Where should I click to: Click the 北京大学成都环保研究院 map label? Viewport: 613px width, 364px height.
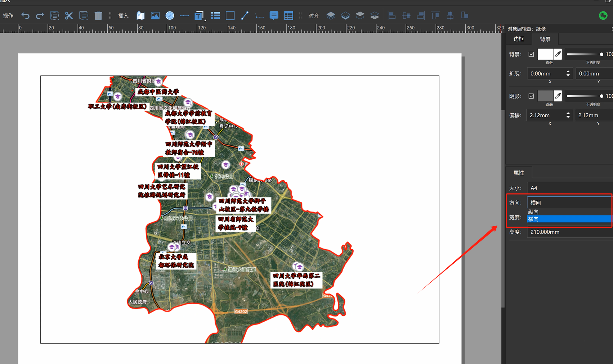[176, 261]
